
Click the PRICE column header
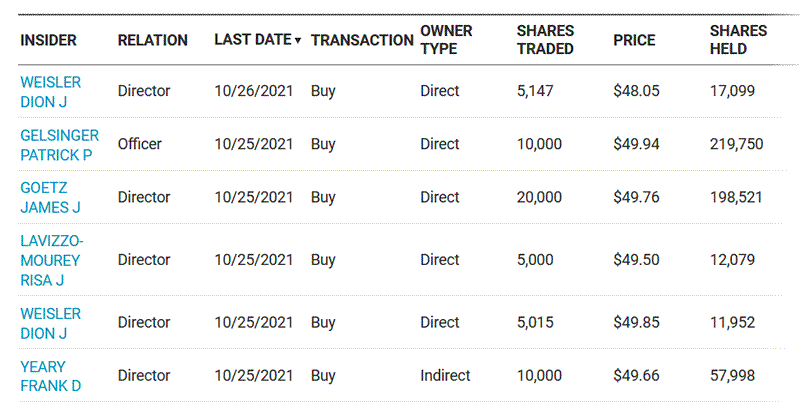click(x=634, y=41)
